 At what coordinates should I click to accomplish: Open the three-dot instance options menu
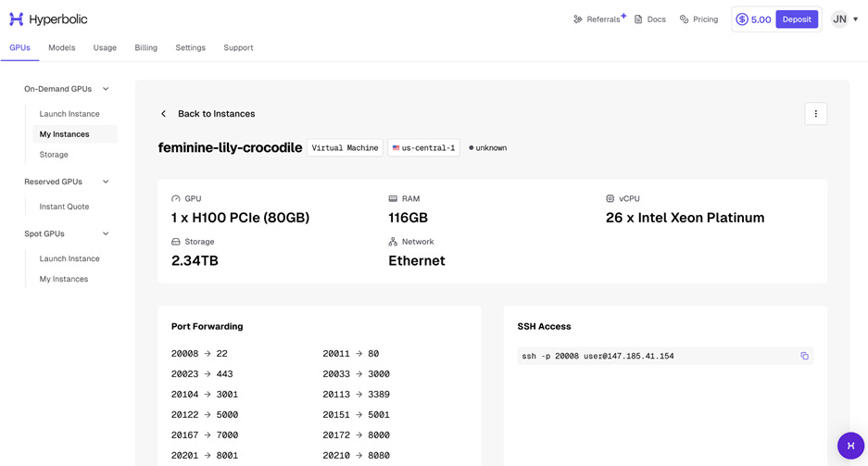[815, 113]
